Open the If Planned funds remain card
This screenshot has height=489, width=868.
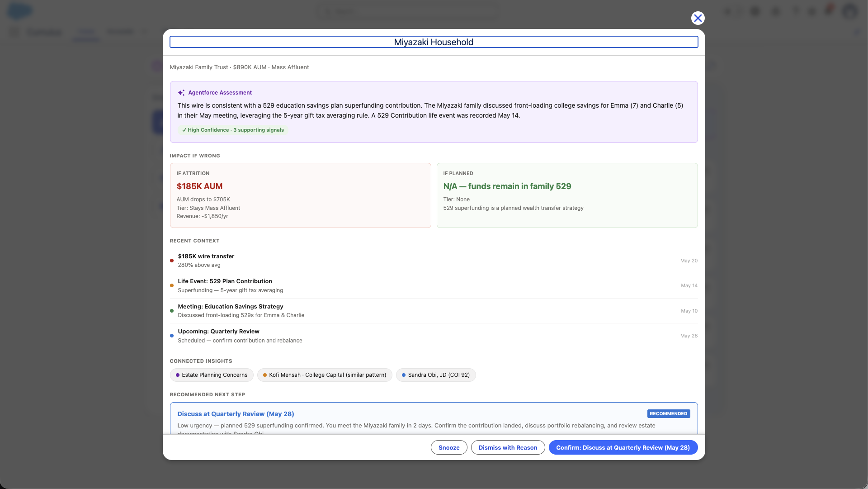click(567, 195)
